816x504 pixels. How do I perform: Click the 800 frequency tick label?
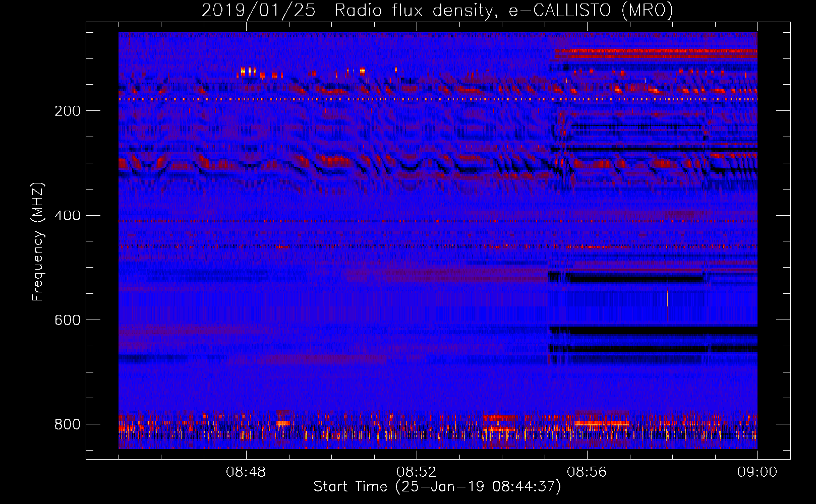(68, 424)
